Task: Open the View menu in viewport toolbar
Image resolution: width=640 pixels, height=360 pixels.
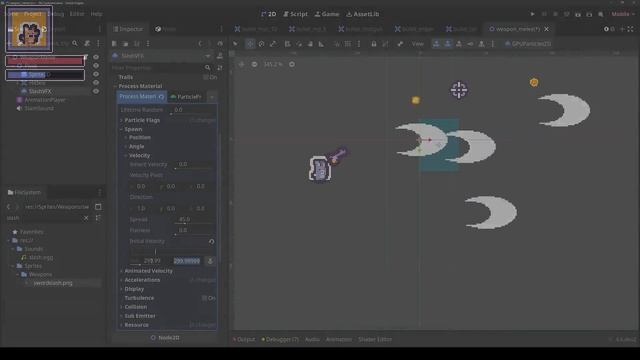Action: click(x=418, y=44)
